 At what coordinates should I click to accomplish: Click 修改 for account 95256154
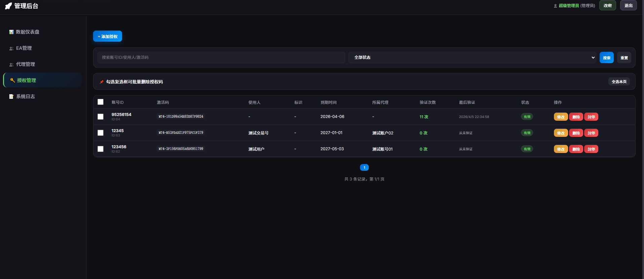pyautogui.click(x=561, y=117)
